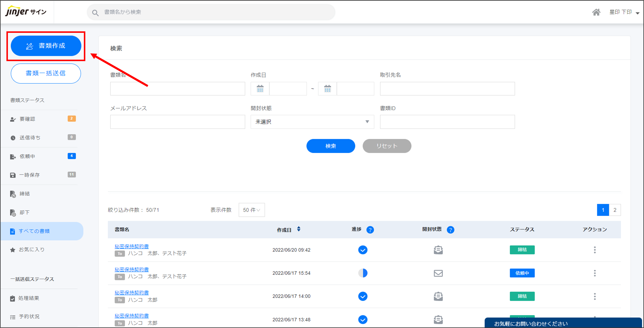Open three-dot menu for 2022/06/17 15:54 row
Screen dimensions: 644x328
(x=594, y=273)
